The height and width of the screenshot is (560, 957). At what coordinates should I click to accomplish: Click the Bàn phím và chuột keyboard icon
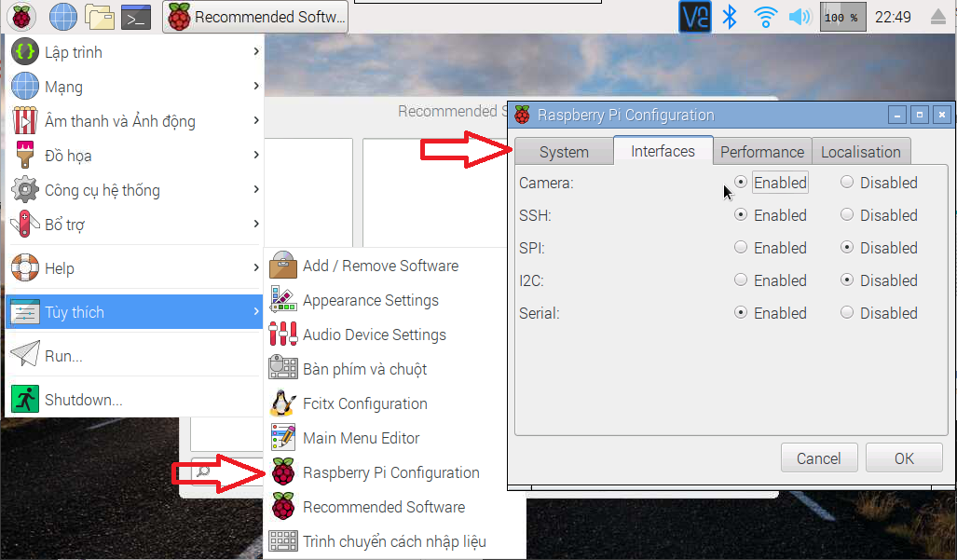(x=283, y=368)
